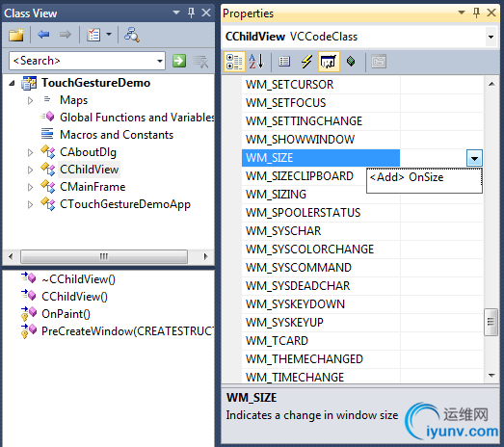Open the Search box dropdown arrow
Viewport: 504px width, 447px height.
pos(160,61)
